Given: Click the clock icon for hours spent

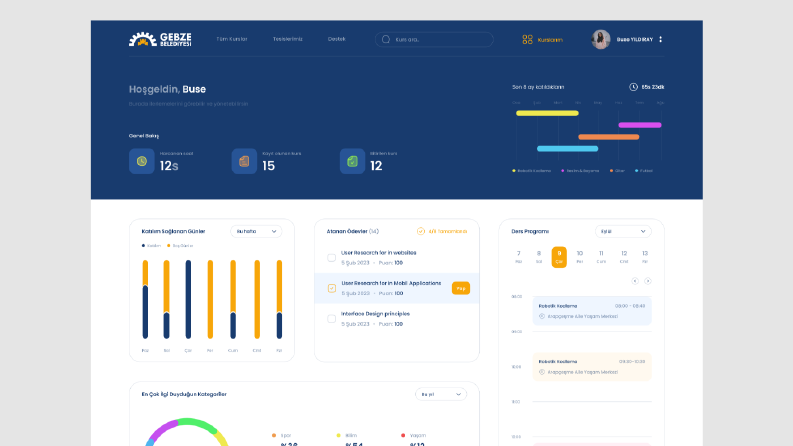Looking at the screenshot, I should [142, 161].
